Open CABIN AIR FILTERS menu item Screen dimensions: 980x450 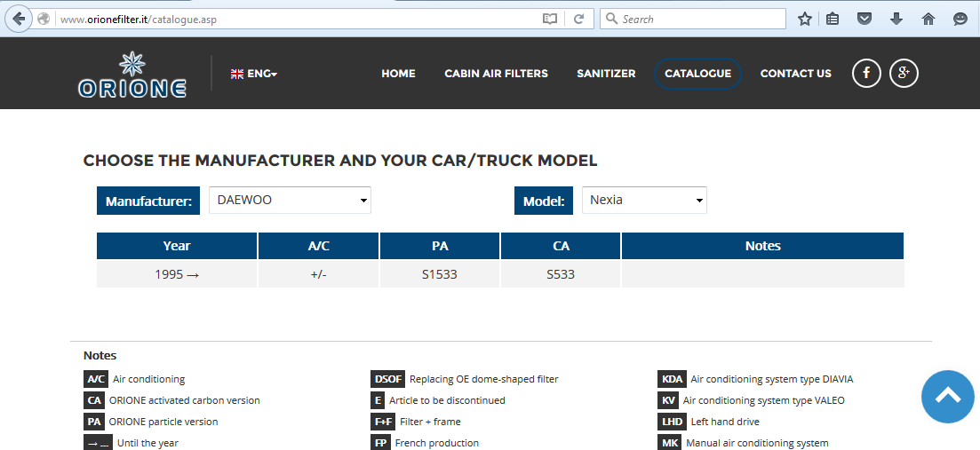[x=497, y=74]
